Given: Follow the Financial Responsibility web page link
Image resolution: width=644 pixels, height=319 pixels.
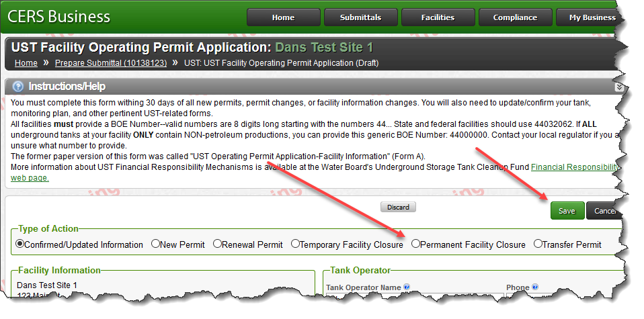Looking at the screenshot, I should [573, 167].
